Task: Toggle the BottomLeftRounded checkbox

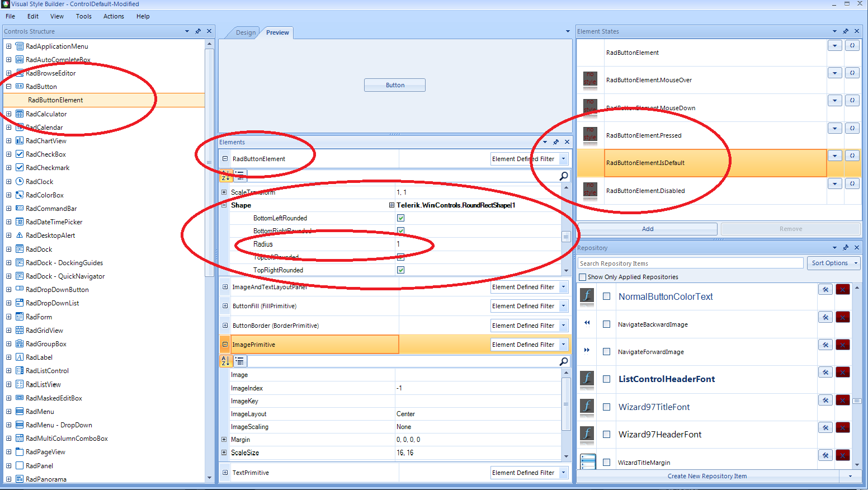Action: click(400, 218)
